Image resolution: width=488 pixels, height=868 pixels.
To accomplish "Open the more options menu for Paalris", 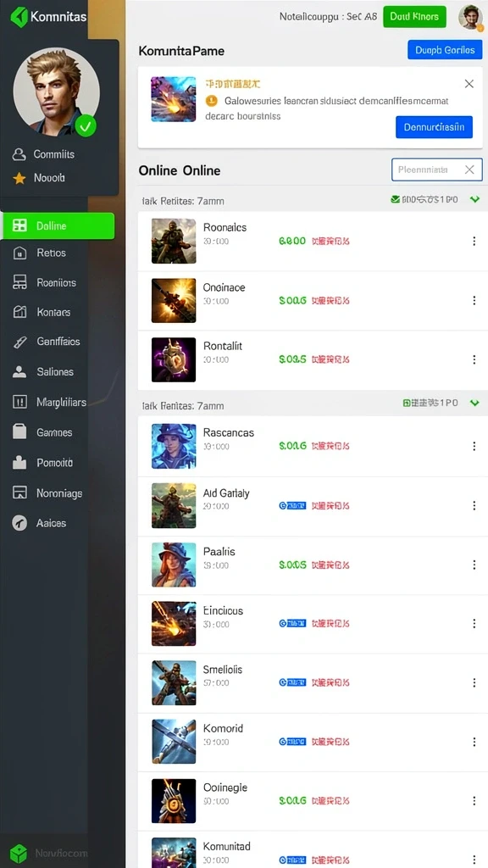I will [474, 565].
